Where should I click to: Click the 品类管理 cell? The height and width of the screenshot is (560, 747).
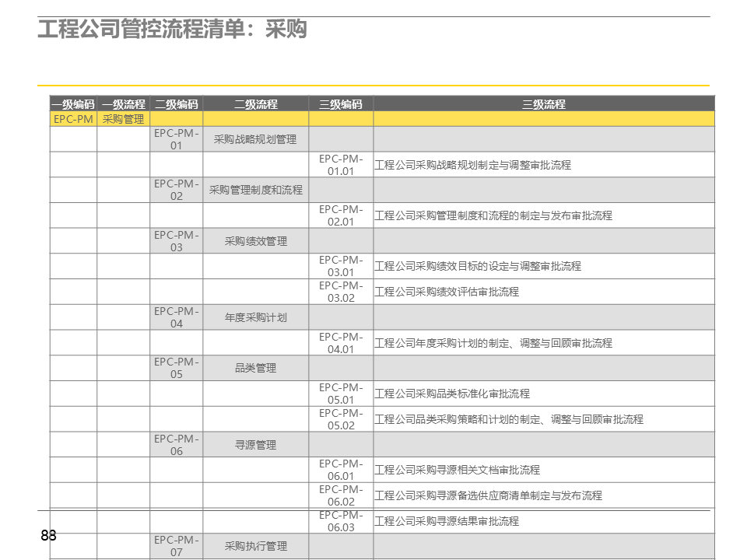256,368
